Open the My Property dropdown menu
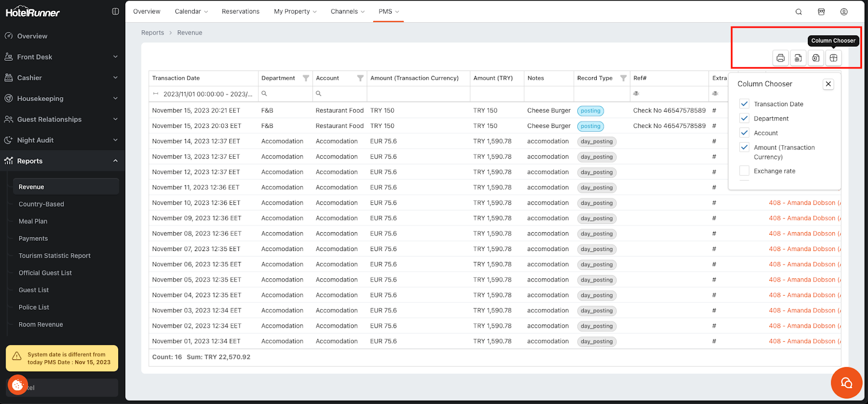The image size is (868, 404). click(295, 11)
